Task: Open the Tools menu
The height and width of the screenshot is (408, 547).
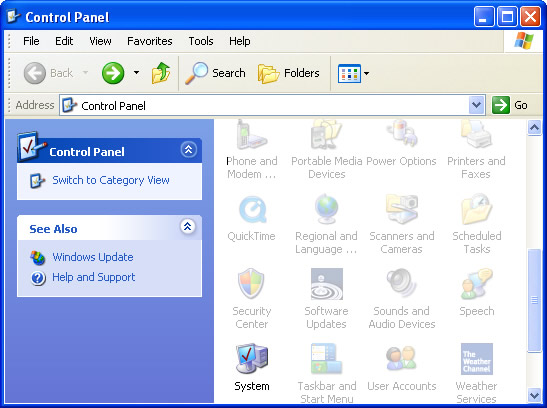Action: point(201,41)
